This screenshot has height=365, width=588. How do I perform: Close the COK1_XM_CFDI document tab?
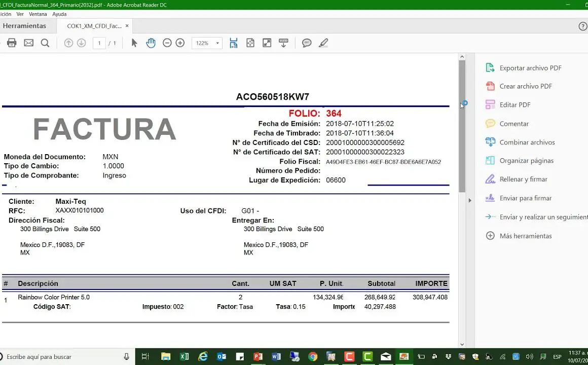pos(127,26)
